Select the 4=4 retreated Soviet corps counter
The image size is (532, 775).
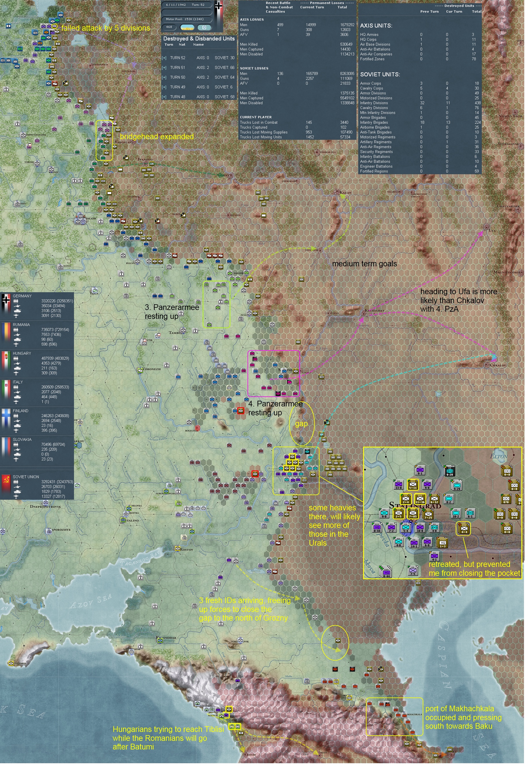tap(464, 529)
